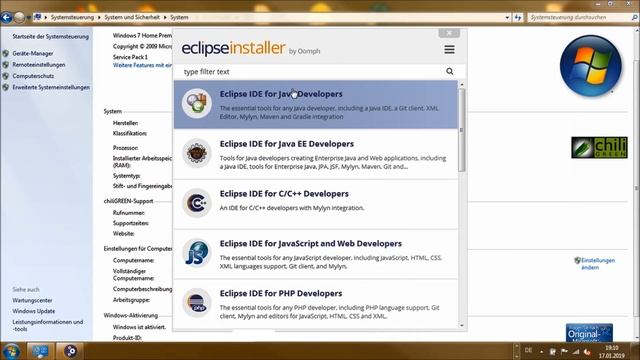Click 'Weitere Features mit' link in System window

pyautogui.click(x=142, y=65)
